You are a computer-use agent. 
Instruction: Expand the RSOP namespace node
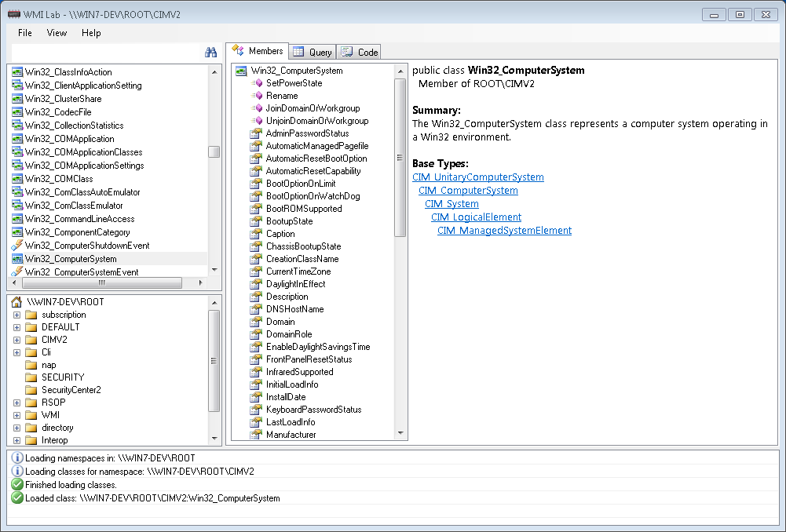click(16, 403)
